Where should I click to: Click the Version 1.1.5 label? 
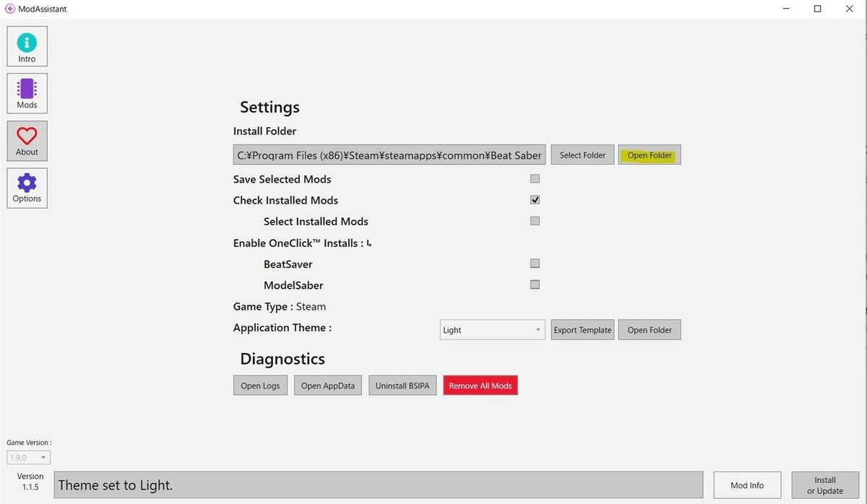click(30, 482)
